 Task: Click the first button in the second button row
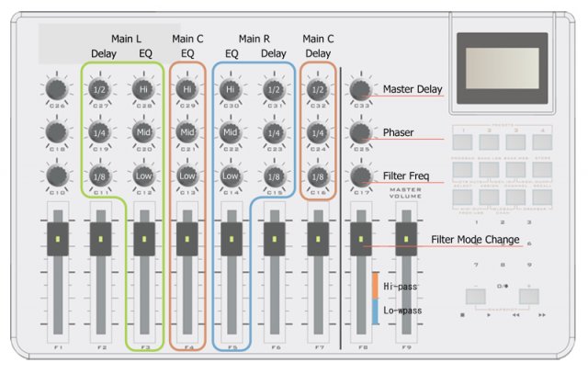462,170
